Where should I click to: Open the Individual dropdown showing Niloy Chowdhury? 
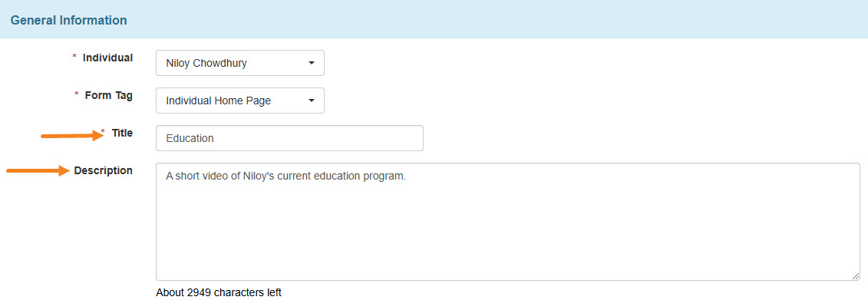point(239,63)
